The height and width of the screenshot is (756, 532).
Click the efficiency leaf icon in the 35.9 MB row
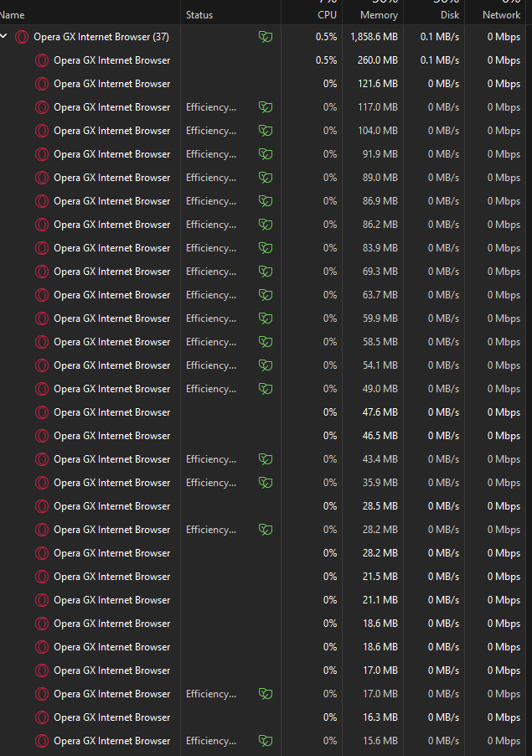click(x=266, y=483)
